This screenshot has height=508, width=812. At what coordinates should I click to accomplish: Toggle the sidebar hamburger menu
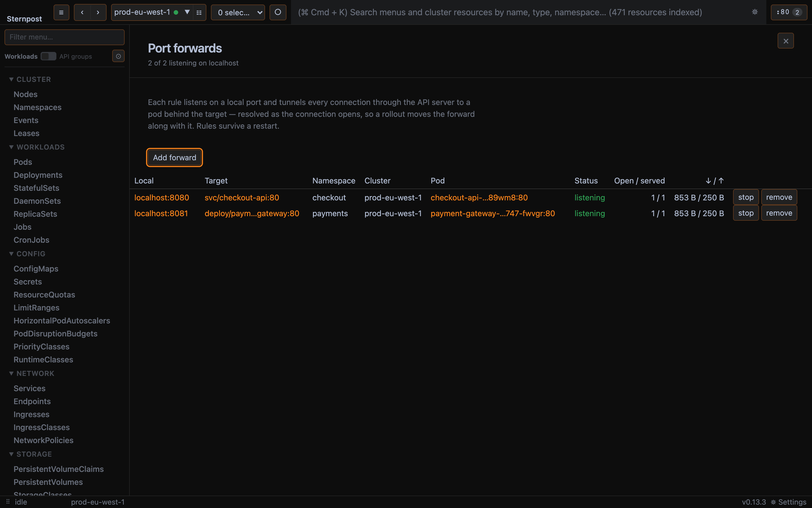[61, 12]
